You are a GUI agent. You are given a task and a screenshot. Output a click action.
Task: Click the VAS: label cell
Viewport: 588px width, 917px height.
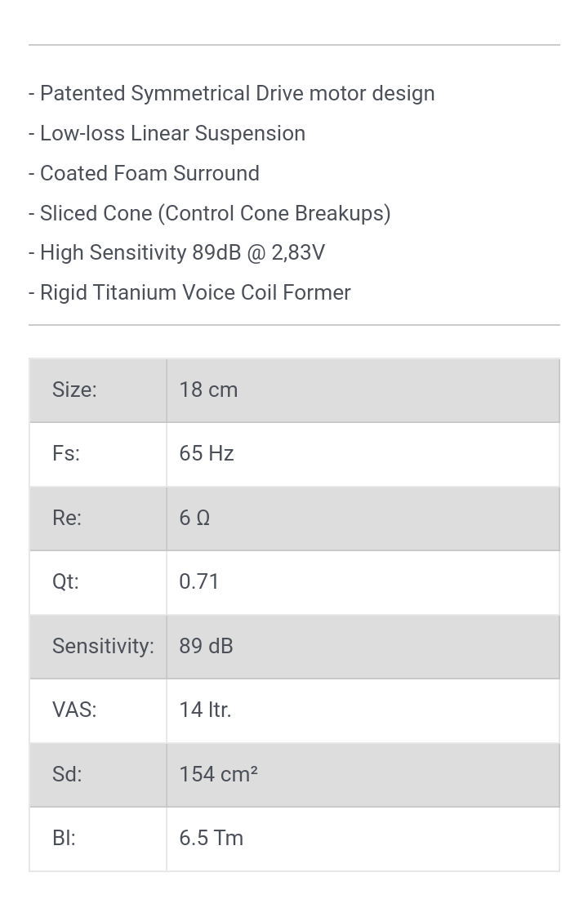pyautogui.click(x=98, y=710)
